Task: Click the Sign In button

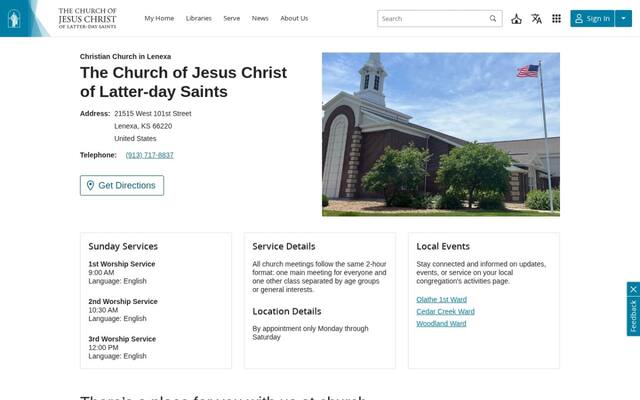Action: (x=592, y=18)
